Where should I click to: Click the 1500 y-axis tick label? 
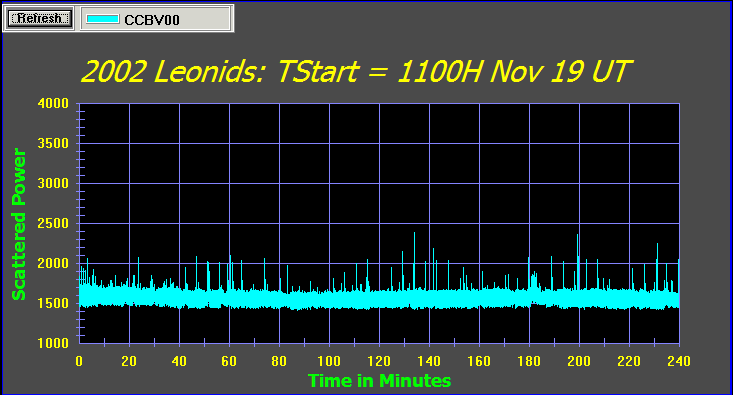(x=53, y=303)
